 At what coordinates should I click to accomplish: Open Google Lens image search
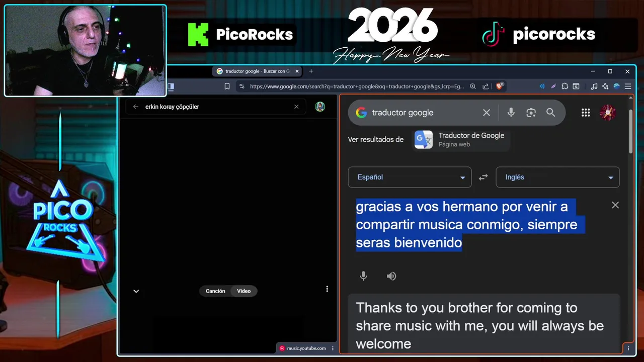(531, 113)
